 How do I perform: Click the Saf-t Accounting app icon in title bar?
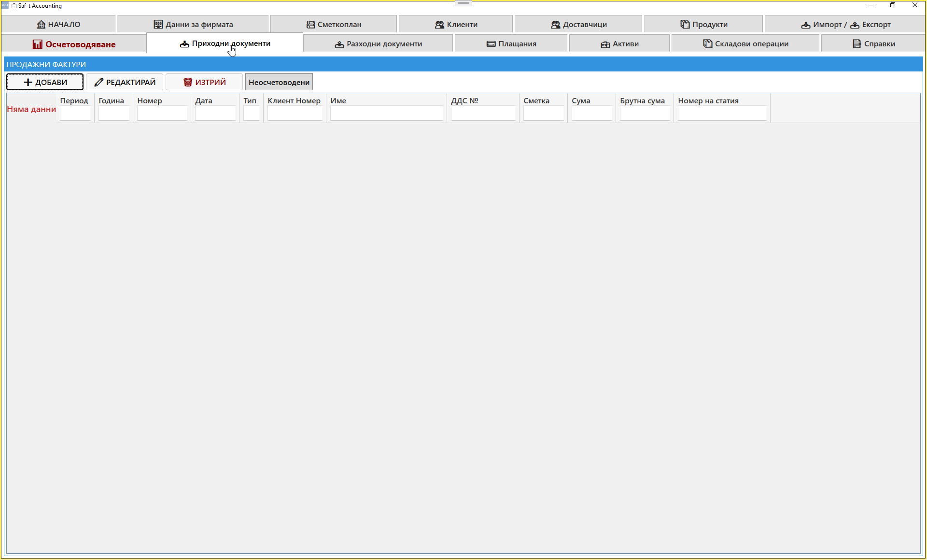coord(5,5)
